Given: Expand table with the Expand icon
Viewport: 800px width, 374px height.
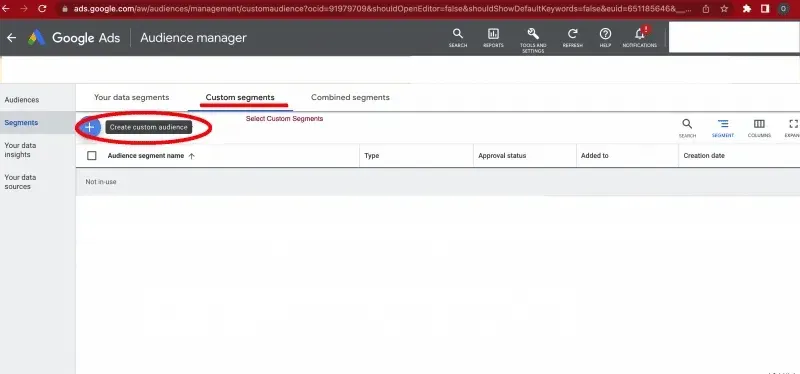Looking at the screenshot, I should point(792,128).
